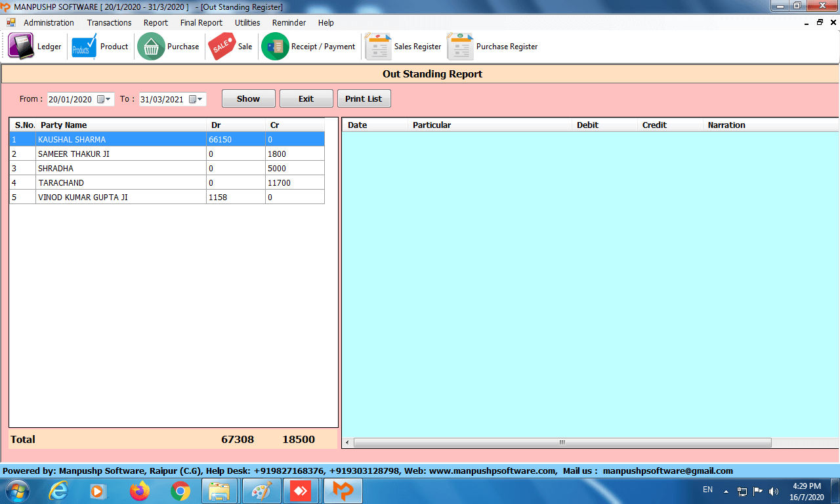Viewport: 840px width, 504px height.
Task: Click the application icon in the menu bar
Action: point(11,22)
